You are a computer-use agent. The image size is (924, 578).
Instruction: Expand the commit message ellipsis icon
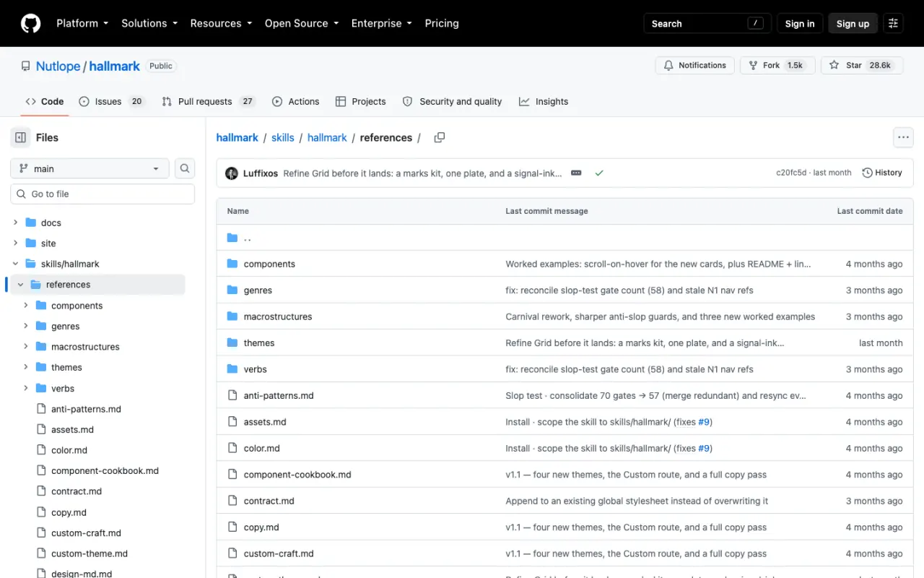576,173
